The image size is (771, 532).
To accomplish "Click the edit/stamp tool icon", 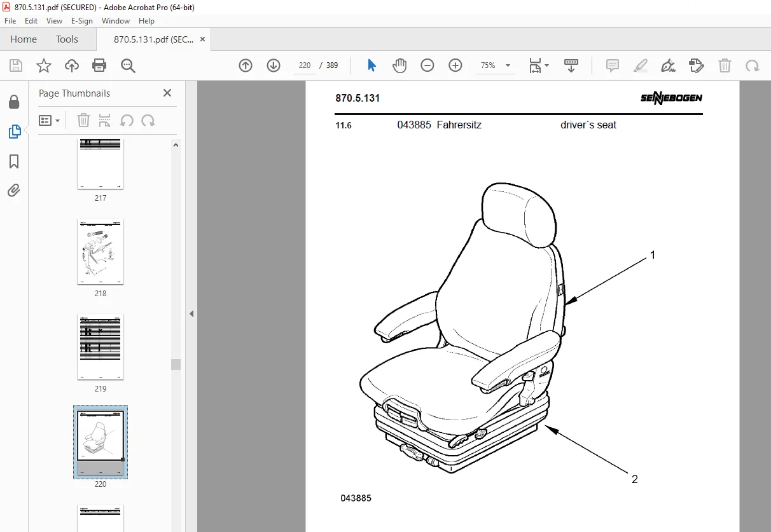I will pyautogui.click(x=697, y=65).
